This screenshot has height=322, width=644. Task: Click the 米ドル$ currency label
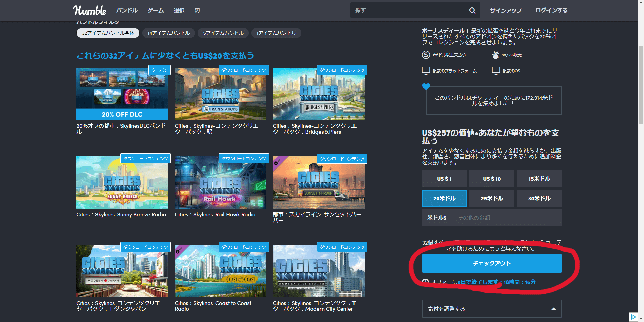point(437,218)
